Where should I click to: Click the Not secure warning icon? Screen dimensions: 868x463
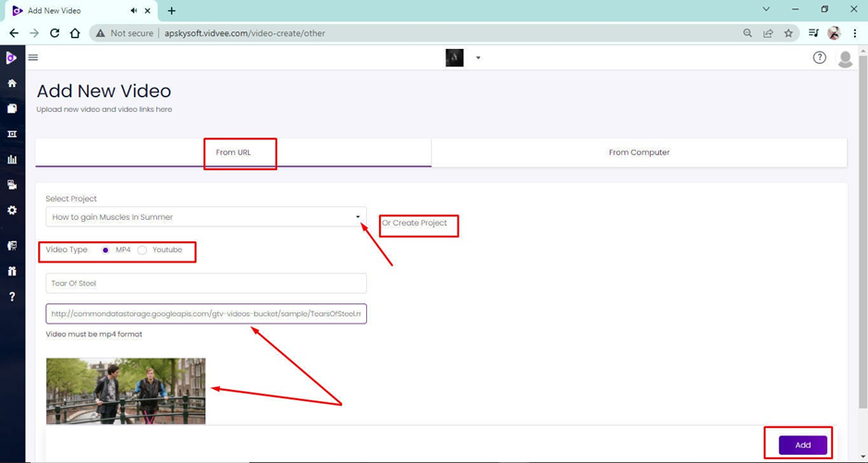pyautogui.click(x=100, y=33)
